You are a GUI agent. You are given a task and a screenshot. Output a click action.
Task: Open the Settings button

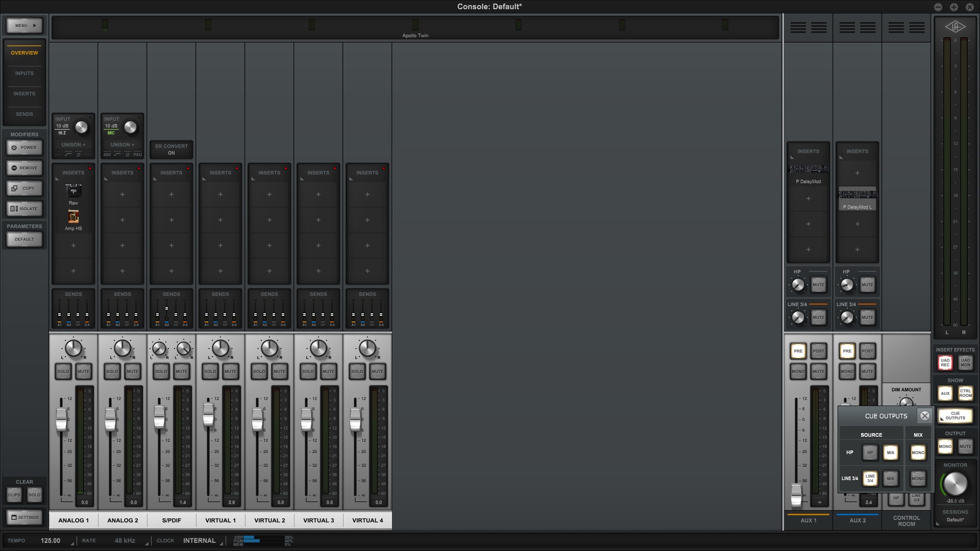point(24,517)
